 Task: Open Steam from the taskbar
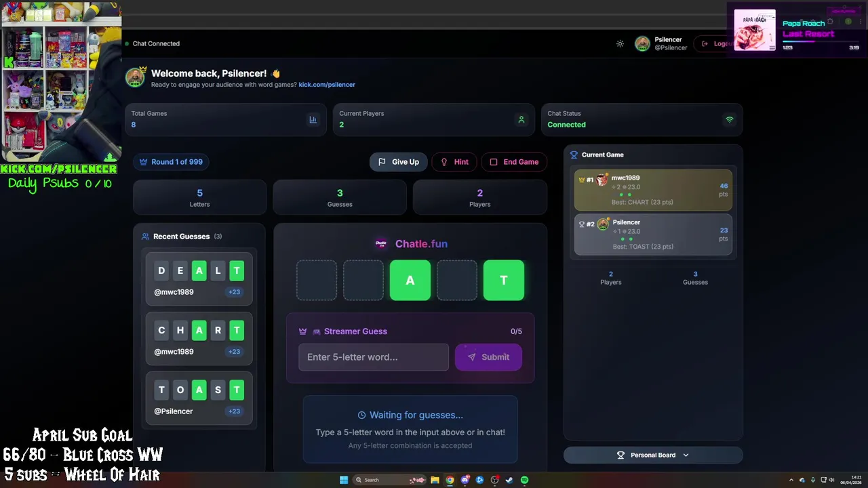click(509, 480)
